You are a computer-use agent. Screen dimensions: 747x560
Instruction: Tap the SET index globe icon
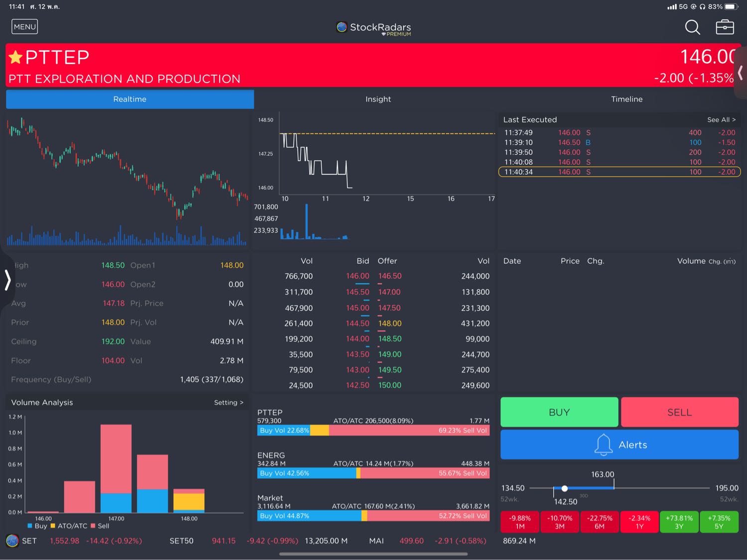(12, 541)
